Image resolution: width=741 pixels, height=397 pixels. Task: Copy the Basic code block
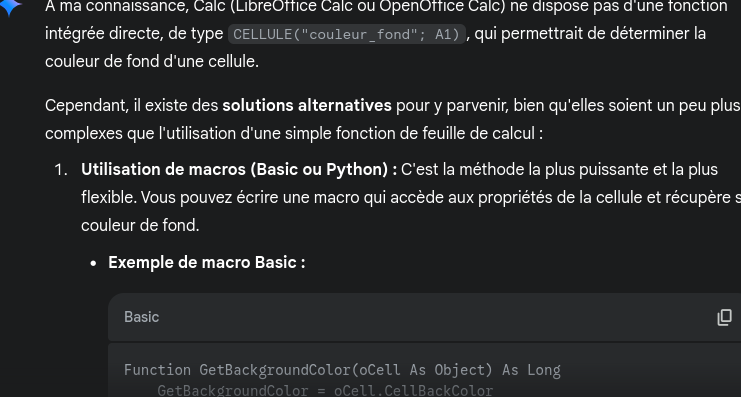coord(724,317)
